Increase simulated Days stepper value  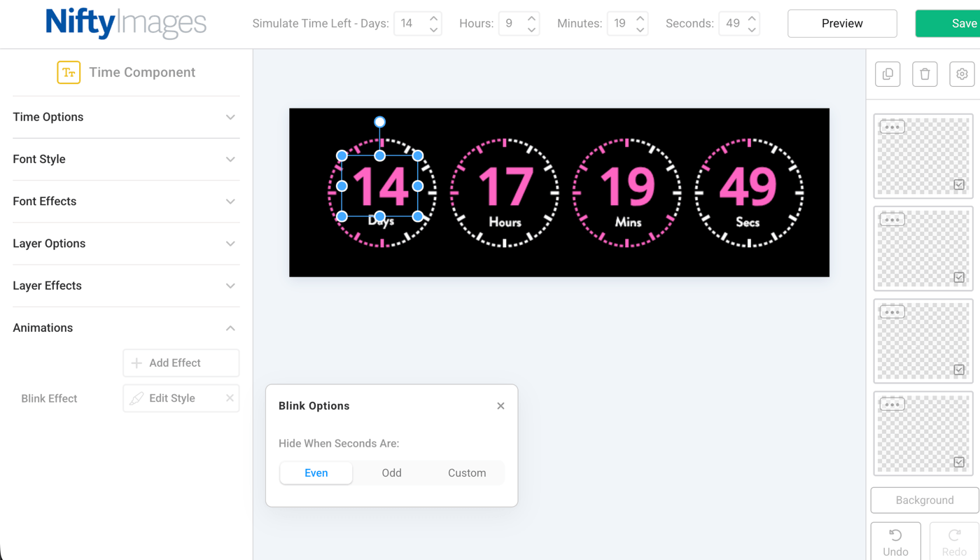433,18
